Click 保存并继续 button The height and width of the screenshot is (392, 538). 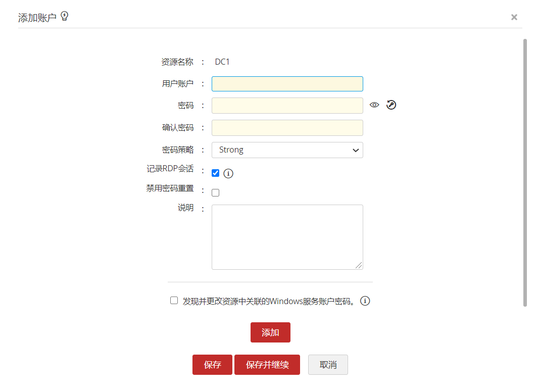click(267, 365)
